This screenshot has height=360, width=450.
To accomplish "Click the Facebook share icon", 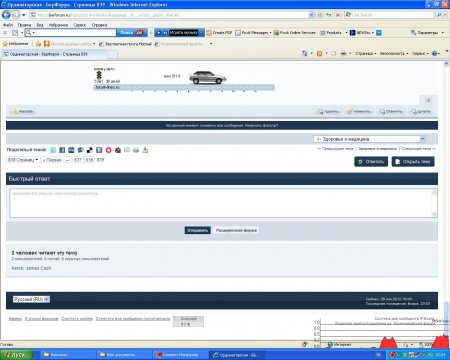I will 62,150.
